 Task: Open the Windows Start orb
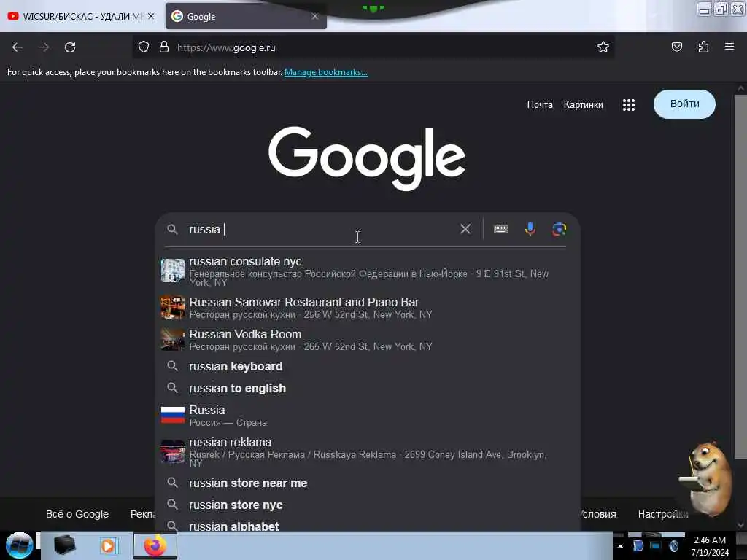(19, 545)
